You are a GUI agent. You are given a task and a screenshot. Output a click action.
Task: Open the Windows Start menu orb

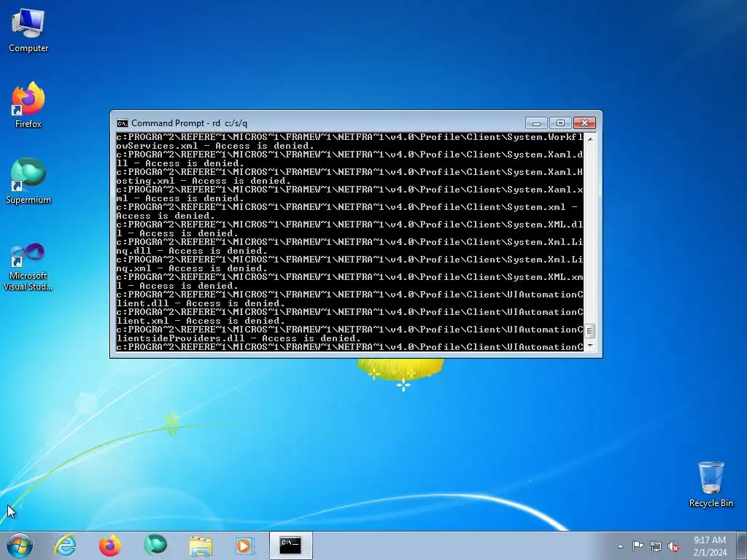click(20, 545)
